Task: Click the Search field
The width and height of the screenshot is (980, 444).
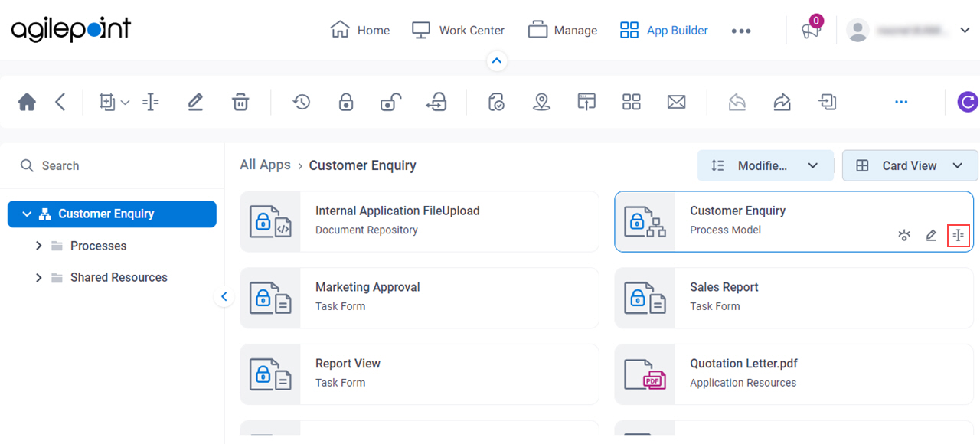Action: [112, 165]
